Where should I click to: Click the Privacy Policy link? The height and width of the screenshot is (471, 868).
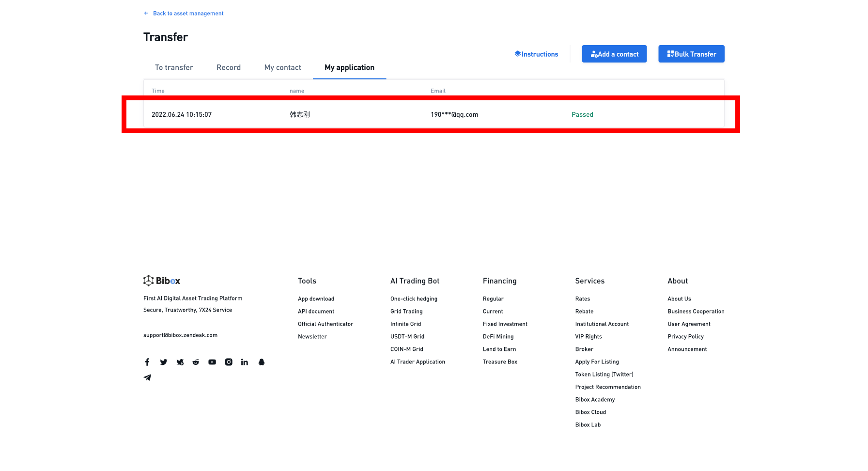685,337
